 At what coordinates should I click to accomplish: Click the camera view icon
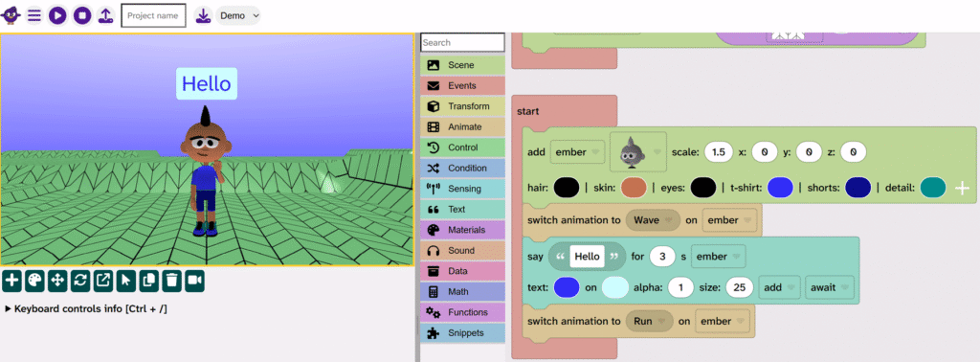click(x=194, y=281)
